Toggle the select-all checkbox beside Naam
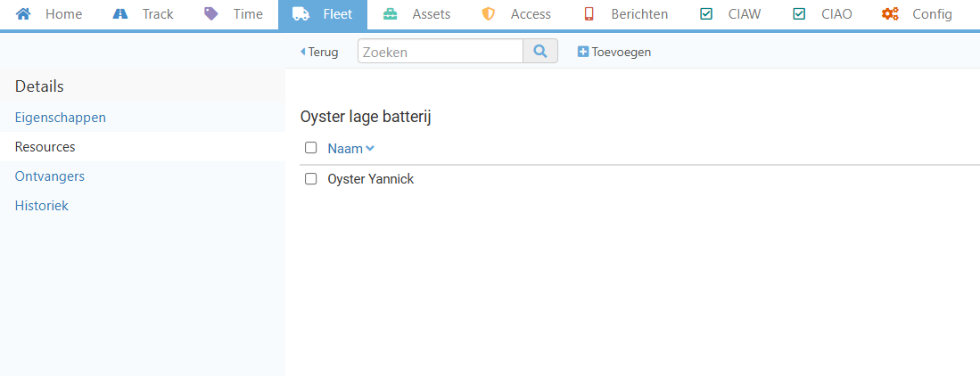 (x=311, y=148)
